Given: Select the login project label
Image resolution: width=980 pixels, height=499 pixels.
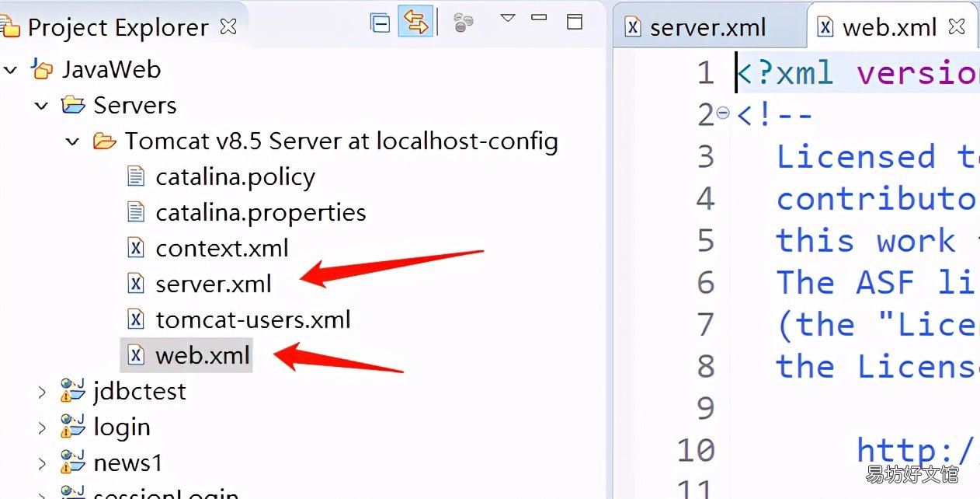Looking at the screenshot, I should [x=122, y=427].
